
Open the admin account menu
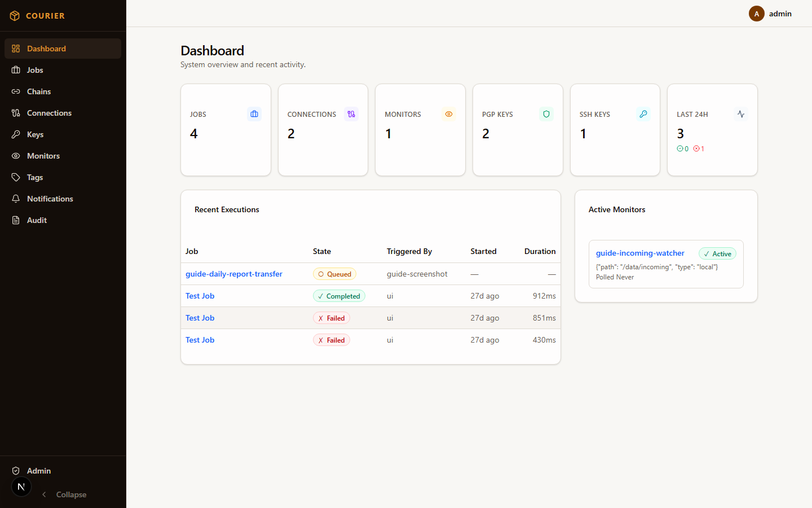(x=756, y=14)
